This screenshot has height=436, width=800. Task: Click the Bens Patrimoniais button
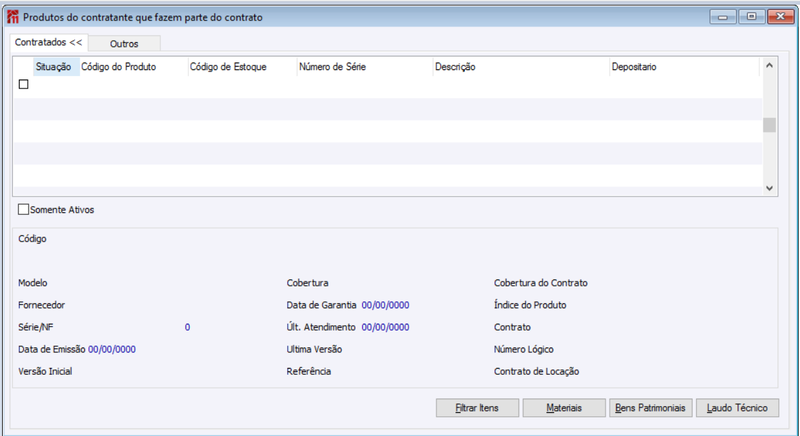[x=651, y=408]
